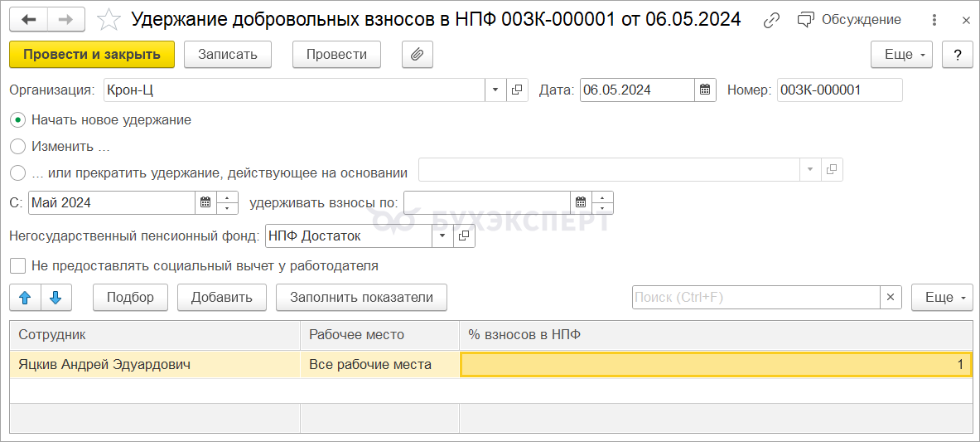The height and width of the screenshot is (442, 980).
Task: Open the top 'Еще' menu
Action: pyautogui.click(x=901, y=55)
